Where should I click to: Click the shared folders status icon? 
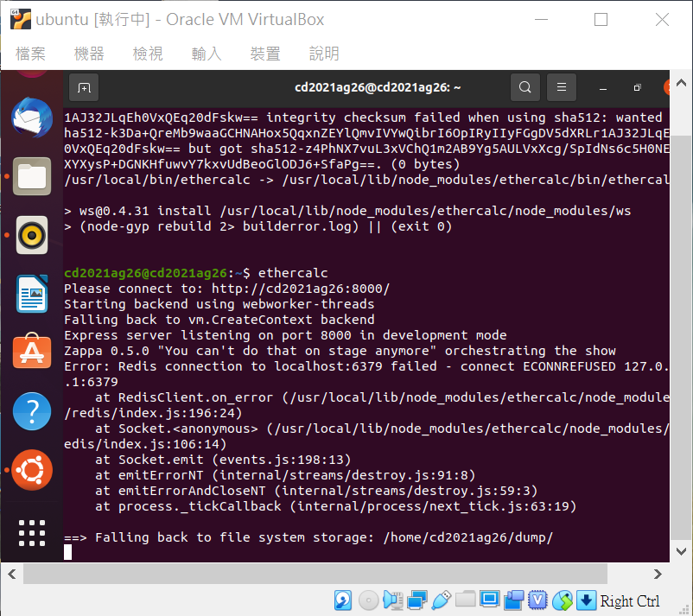[x=466, y=600]
